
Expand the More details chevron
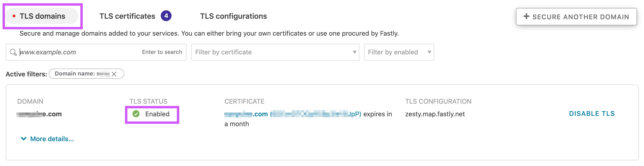tap(24, 139)
